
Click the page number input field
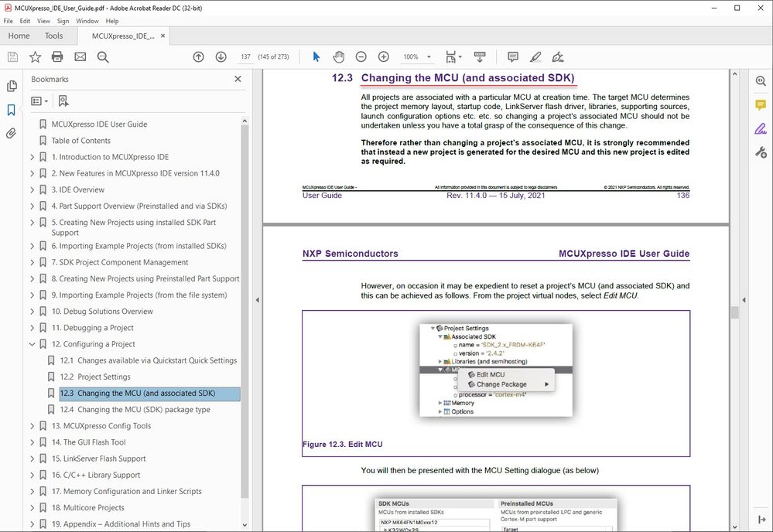click(x=245, y=56)
